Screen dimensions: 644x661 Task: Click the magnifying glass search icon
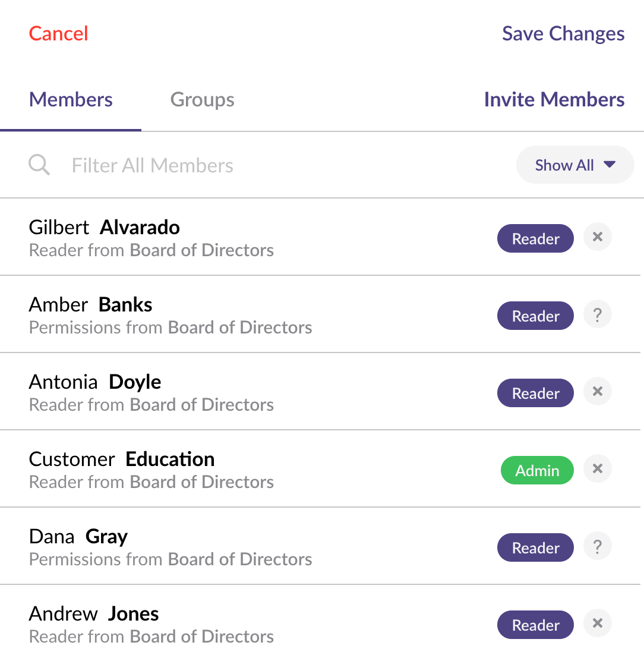39,165
